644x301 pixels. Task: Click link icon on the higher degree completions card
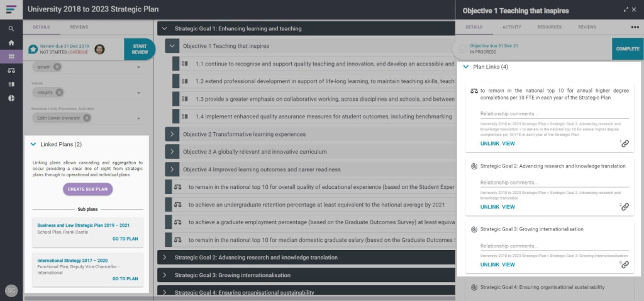[625, 144]
